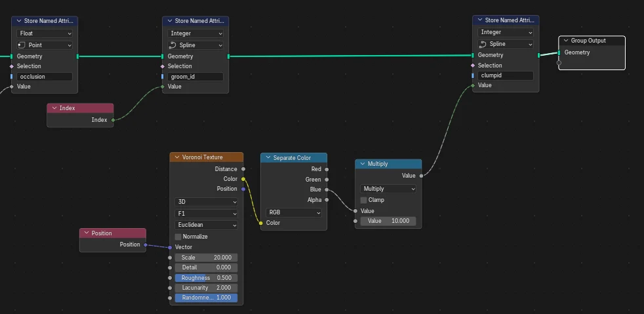Click the Voronoi Color output socket
This screenshot has width=644, height=314.
click(243, 179)
